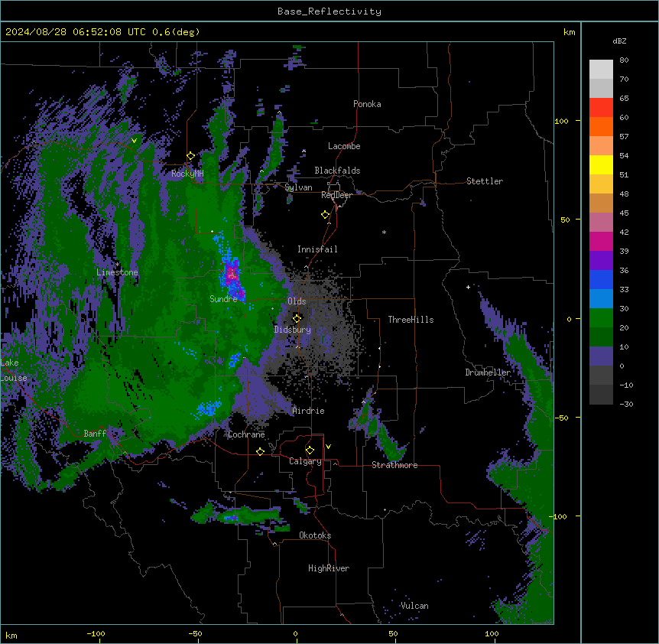Click the km unit label at bottom-left

click(x=11, y=635)
